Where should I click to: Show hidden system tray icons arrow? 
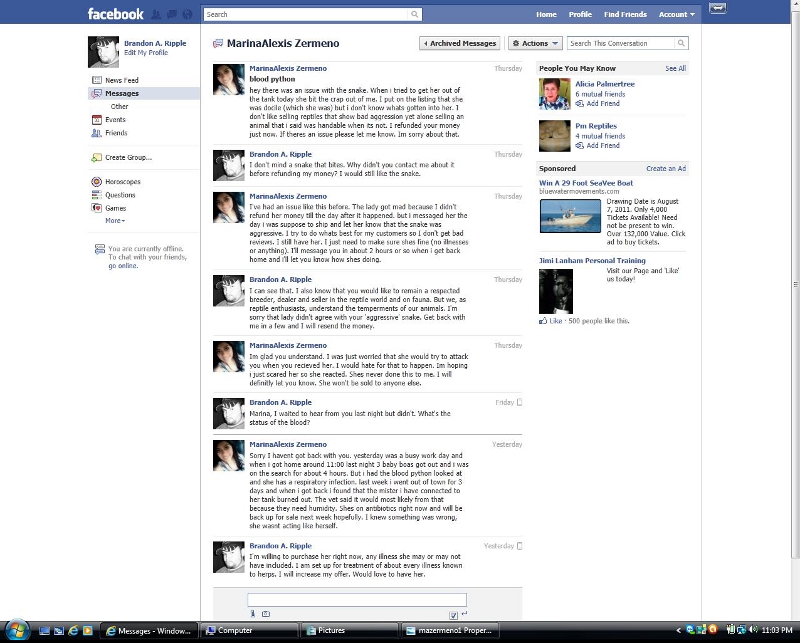point(678,631)
